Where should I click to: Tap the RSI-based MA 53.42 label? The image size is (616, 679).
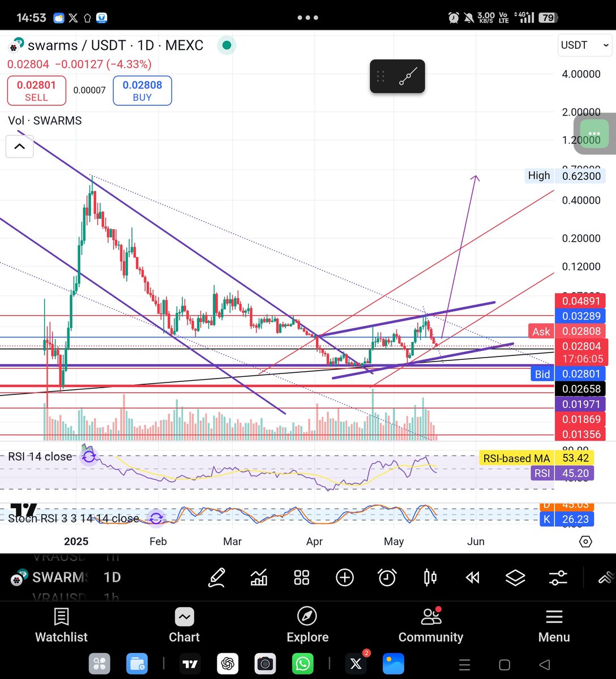click(537, 458)
